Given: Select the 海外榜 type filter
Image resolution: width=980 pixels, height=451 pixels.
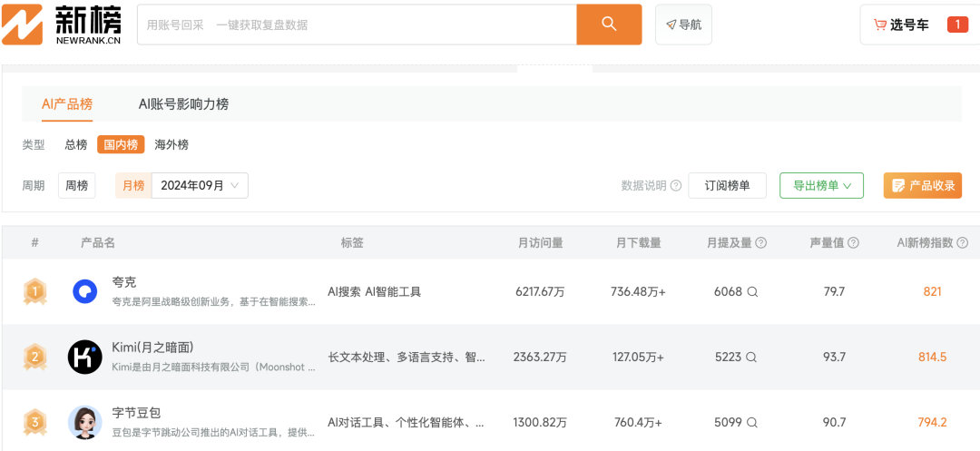Looking at the screenshot, I should coord(171,145).
